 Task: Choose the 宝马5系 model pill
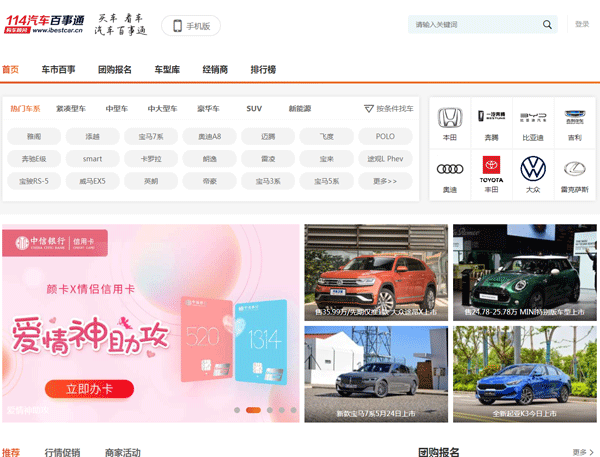click(x=327, y=181)
